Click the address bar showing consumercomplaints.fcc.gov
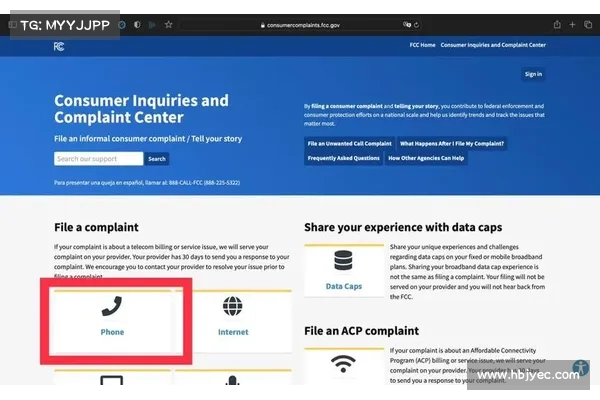Screen dimensions: 600x400 pos(300,25)
